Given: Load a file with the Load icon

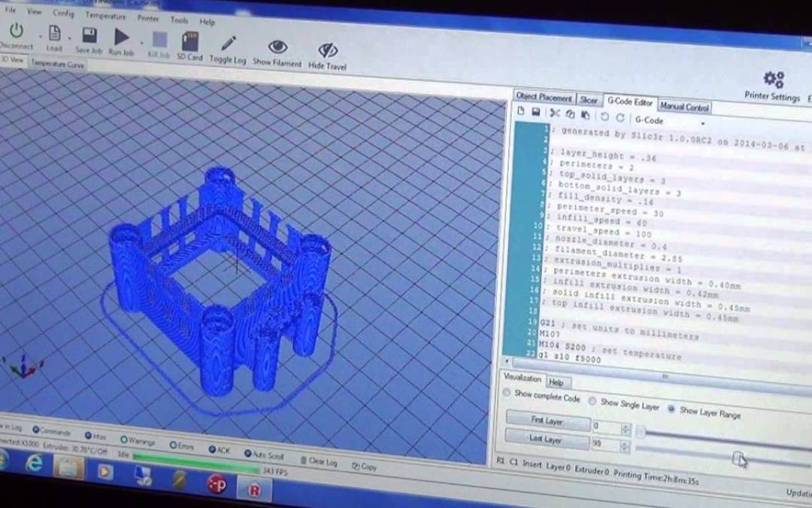Looking at the screenshot, I should 54,34.
